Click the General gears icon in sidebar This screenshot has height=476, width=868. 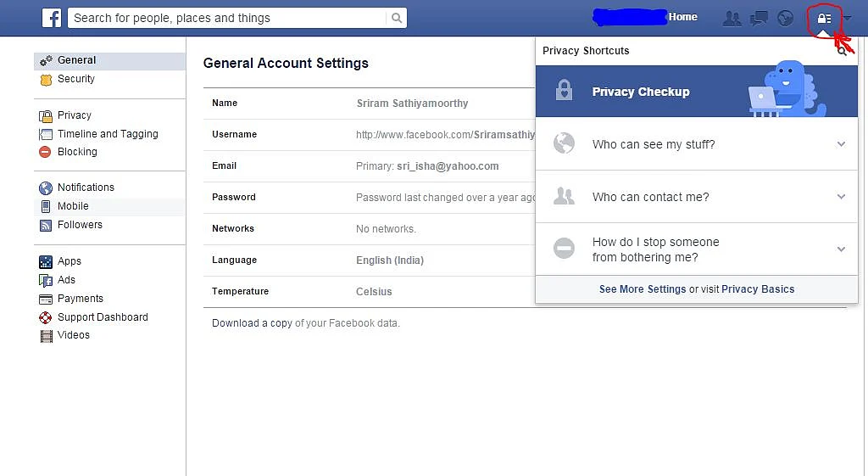46,60
